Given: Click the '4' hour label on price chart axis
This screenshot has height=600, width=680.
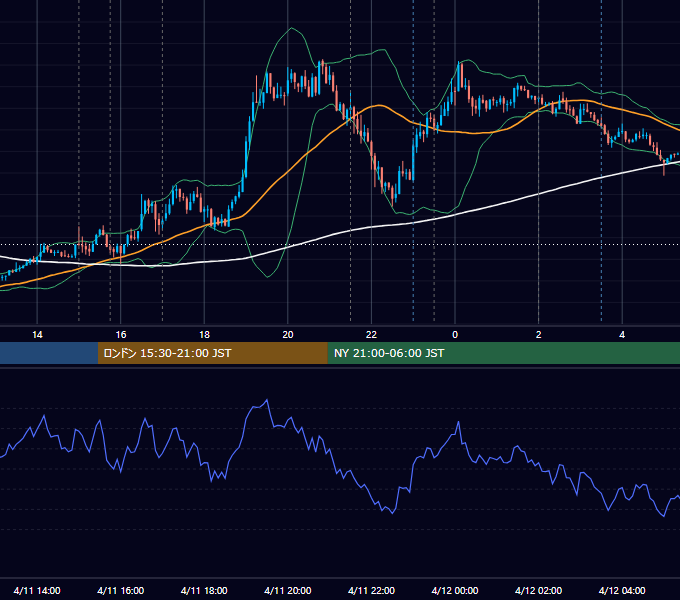Looking at the screenshot, I should pos(622,335).
